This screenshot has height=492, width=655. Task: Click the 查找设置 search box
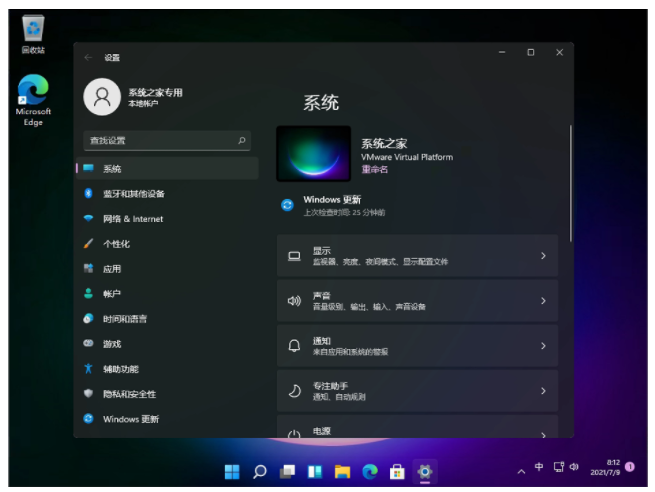click(x=167, y=141)
